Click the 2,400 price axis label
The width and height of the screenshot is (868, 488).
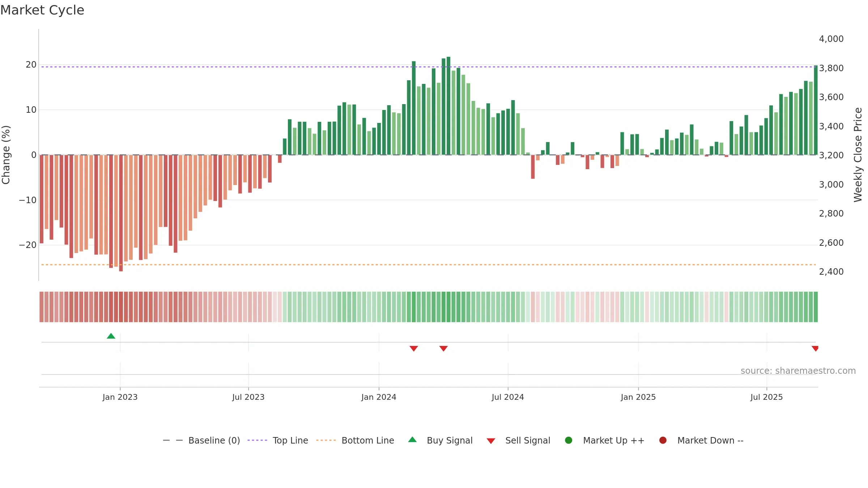pyautogui.click(x=831, y=272)
